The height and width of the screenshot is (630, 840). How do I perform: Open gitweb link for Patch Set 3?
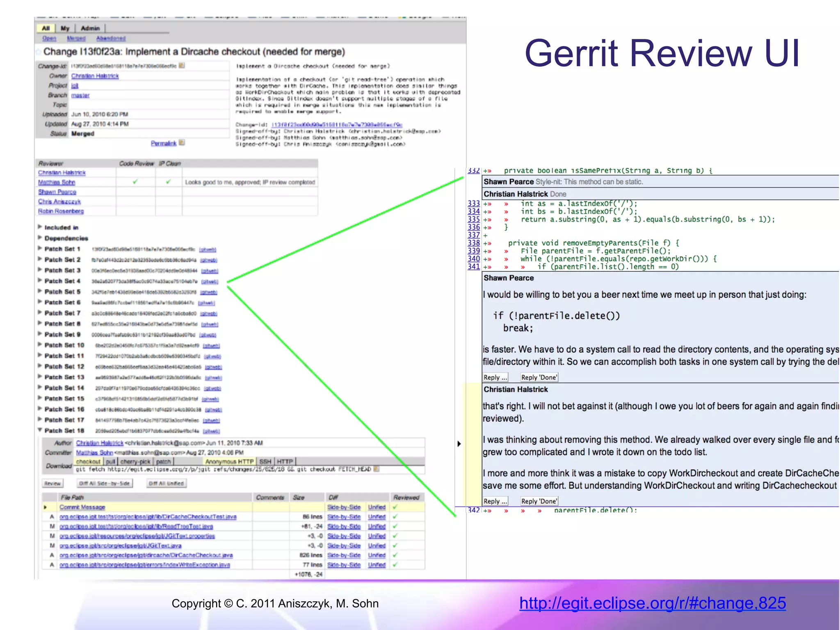(x=210, y=271)
